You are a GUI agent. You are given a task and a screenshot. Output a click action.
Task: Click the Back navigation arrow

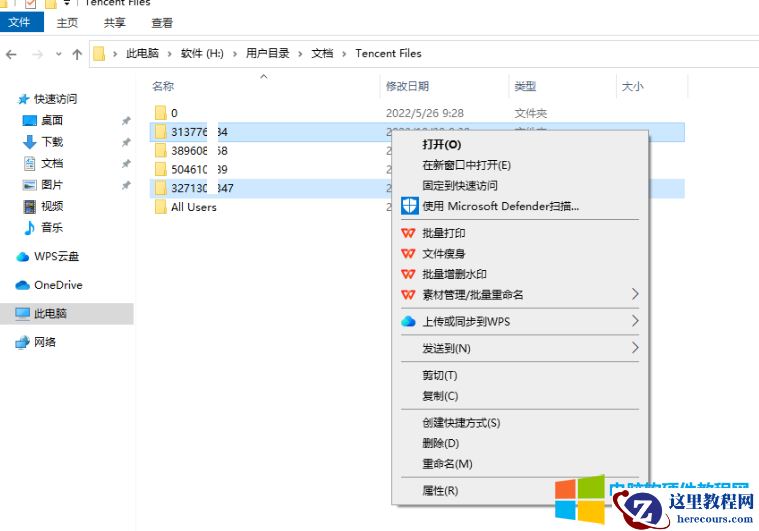[x=12, y=54]
